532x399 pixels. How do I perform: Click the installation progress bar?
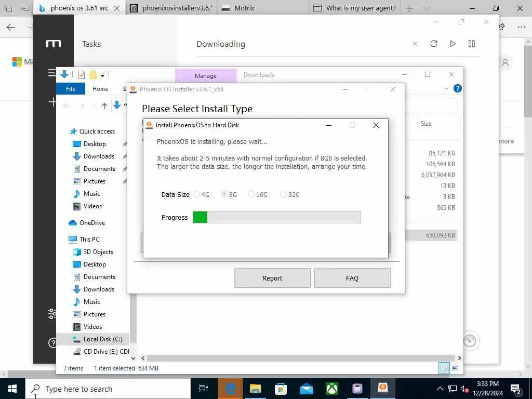point(277,217)
